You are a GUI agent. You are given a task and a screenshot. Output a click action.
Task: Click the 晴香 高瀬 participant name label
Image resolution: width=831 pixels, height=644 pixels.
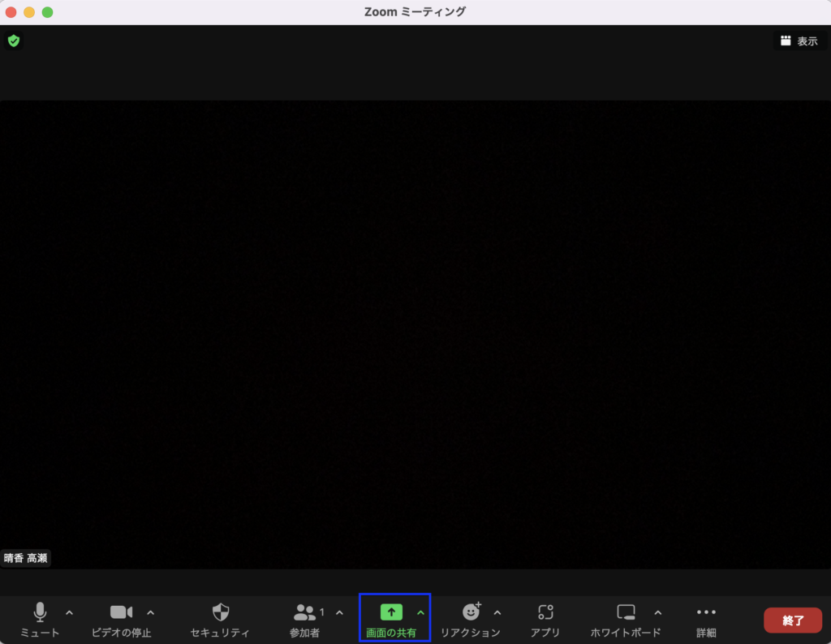point(26,558)
